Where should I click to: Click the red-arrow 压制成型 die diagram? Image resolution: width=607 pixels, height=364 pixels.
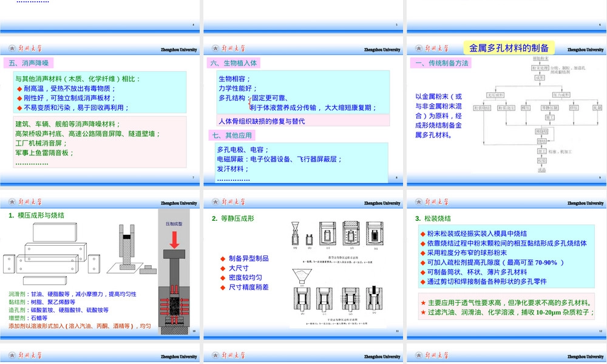tap(174, 272)
